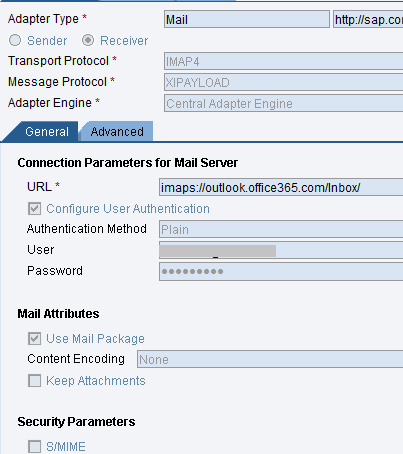Open the Message Protocol XIPAYLOAD dropdown
Viewport: 403px width, 454px height.
tap(283, 82)
